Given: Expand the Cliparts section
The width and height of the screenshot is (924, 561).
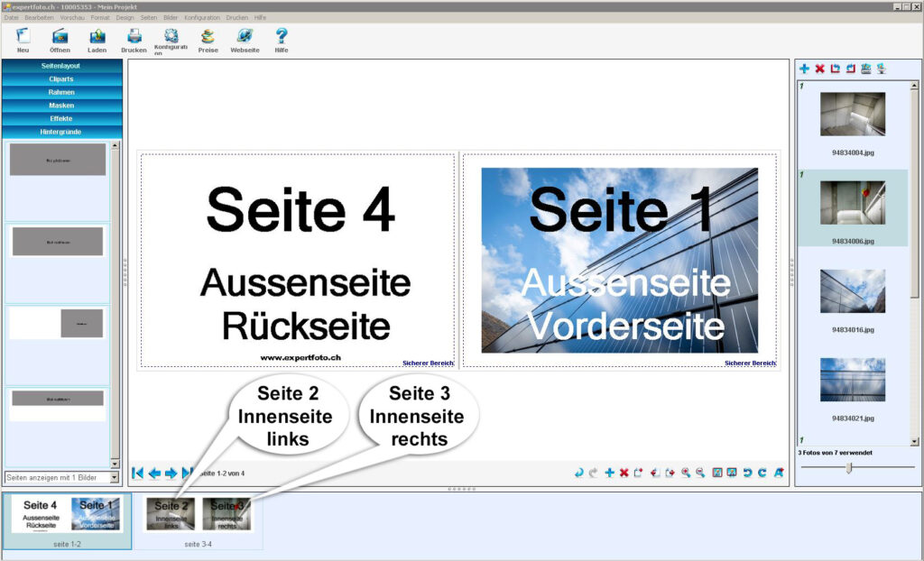Looking at the screenshot, I should click(x=61, y=78).
